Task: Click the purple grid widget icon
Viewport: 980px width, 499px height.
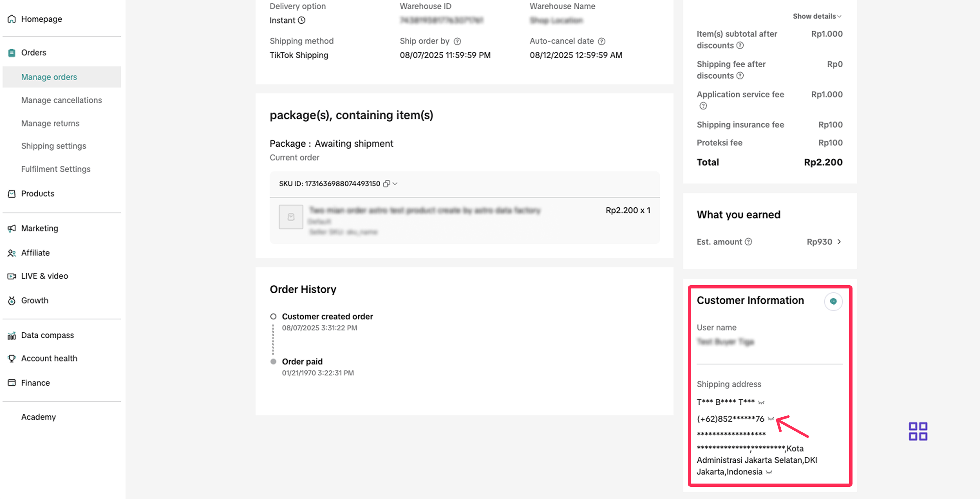Action: point(918,431)
